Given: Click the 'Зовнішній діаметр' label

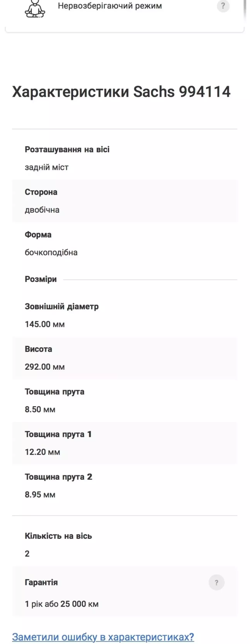Looking at the screenshot, I should point(62,306).
